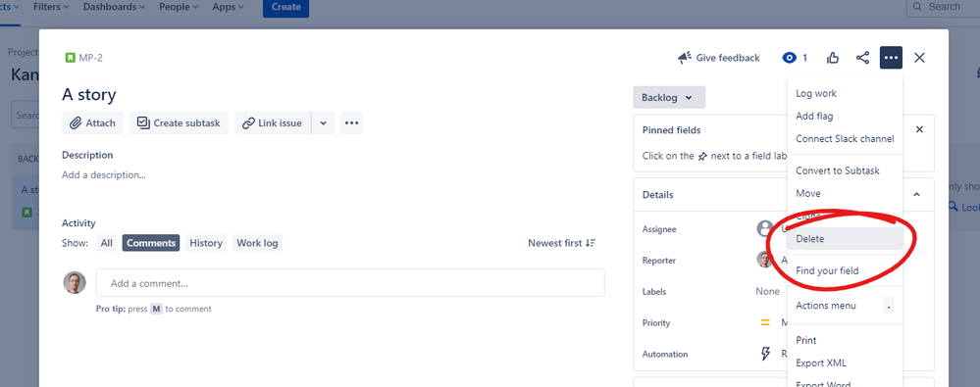The height and width of the screenshot is (387, 980).
Task: Choose Log work from the menu
Action: point(845,93)
